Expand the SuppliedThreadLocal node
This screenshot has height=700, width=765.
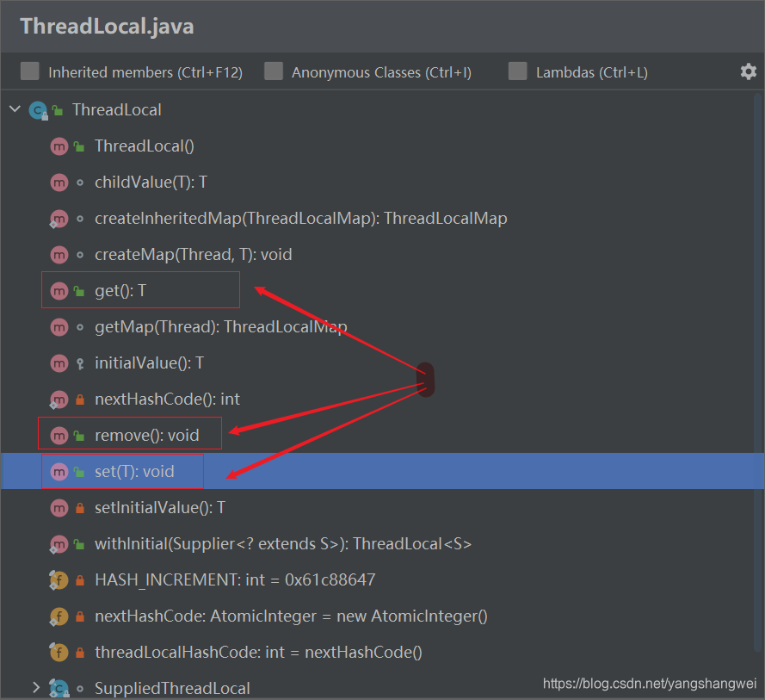(35, 688)
